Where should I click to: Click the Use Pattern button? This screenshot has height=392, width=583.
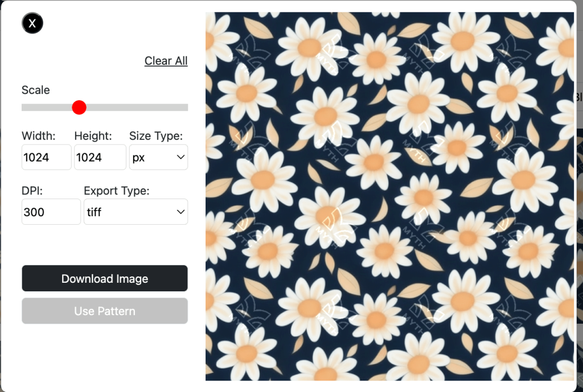tap(105, 311)
